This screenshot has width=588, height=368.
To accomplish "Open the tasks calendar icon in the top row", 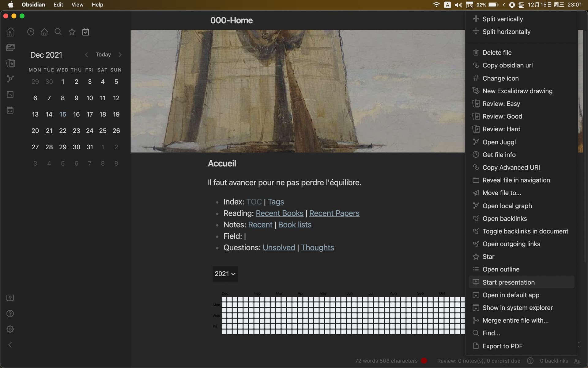I will click(x=85, y=32).
